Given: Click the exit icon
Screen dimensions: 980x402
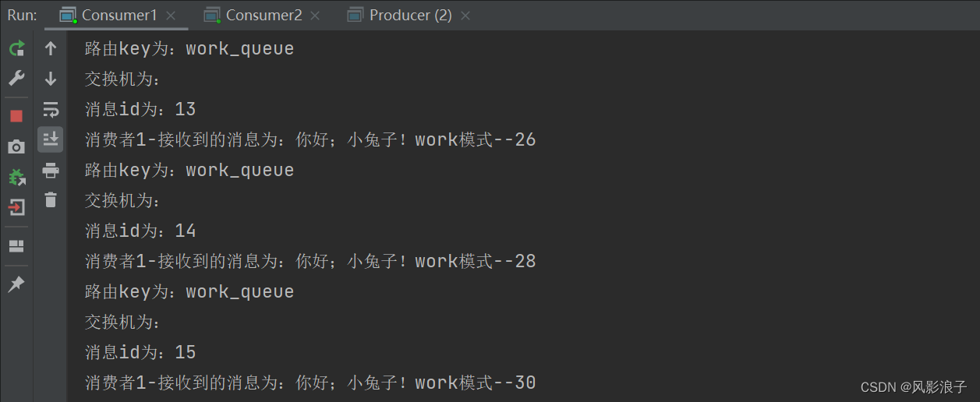Looking at the screenshot, I should [16, 207].
